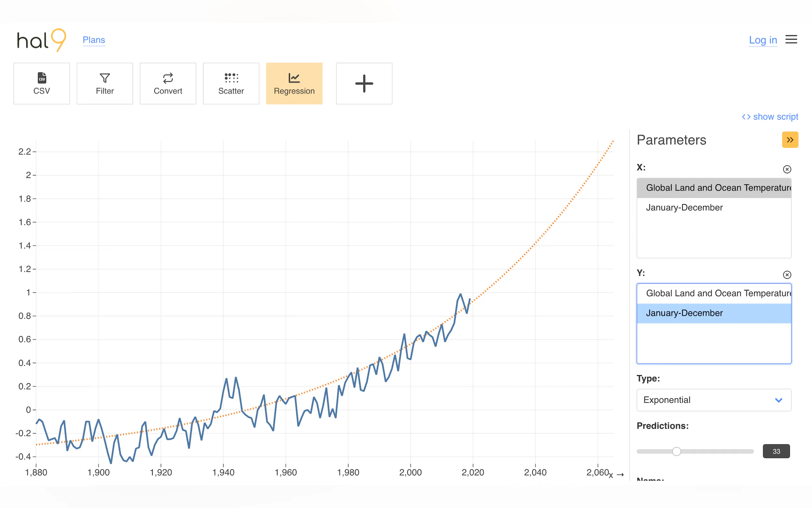Select the Scatter chart step
Viewport: 812px width, 508px height.
pyautogui.click(x=231, y=83)
